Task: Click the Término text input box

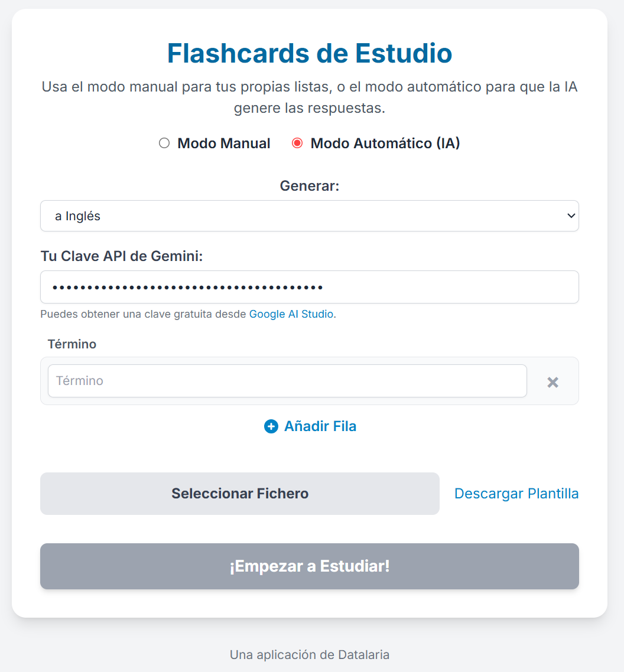Action: click(x=287, y=381)
